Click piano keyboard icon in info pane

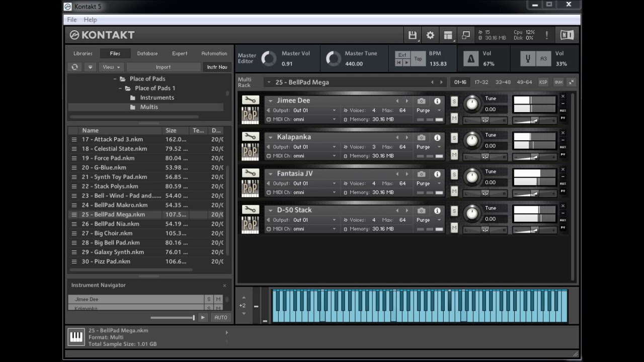[x=76, y=337]
